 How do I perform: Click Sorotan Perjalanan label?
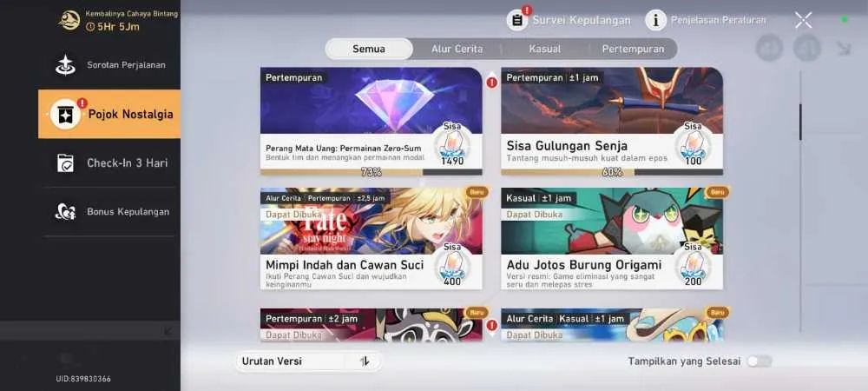(x=126, y=65)
